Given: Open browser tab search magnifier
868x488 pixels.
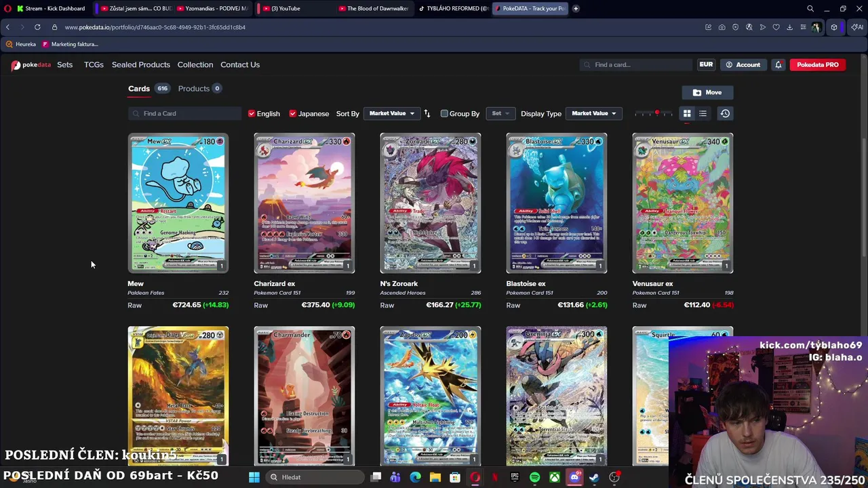Looking at the screenshot, I should click(x=810, y=9).
